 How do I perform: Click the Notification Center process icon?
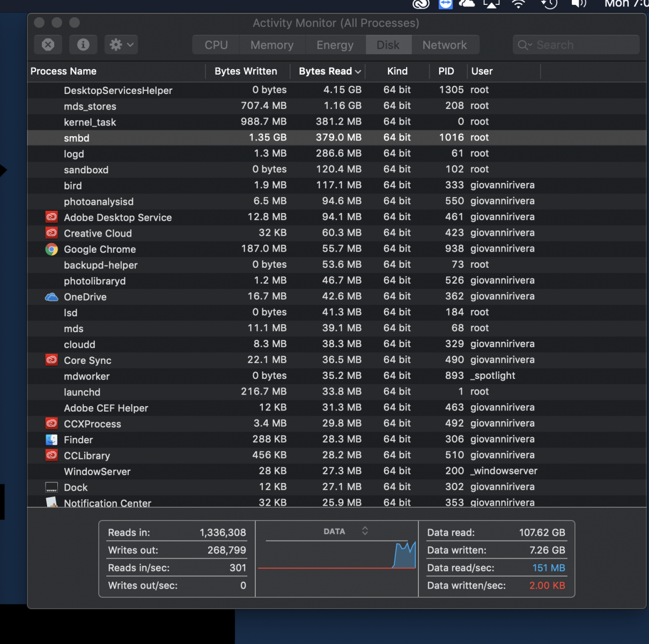point(51,502)
